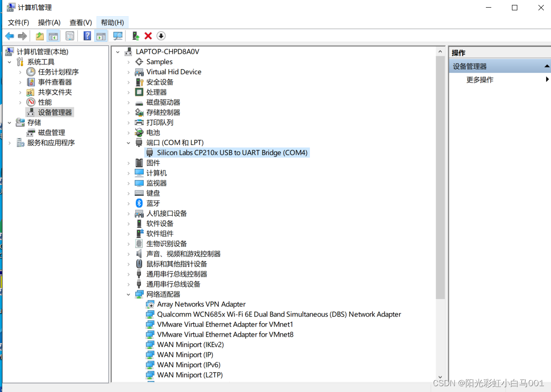
Task: Select the Virtual Hid Device category
Action: [x=174, y=72]
